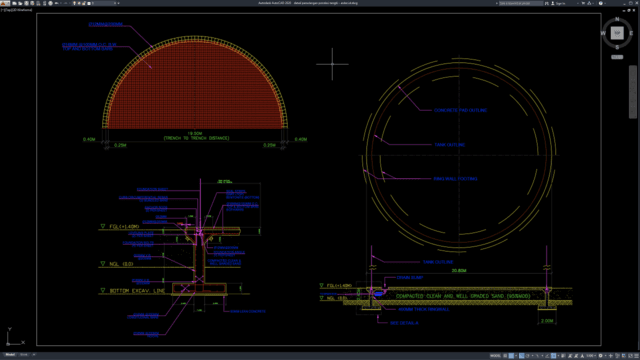
Task: Expand the quick access toolbar customize arrow
Action: [118, 3]
